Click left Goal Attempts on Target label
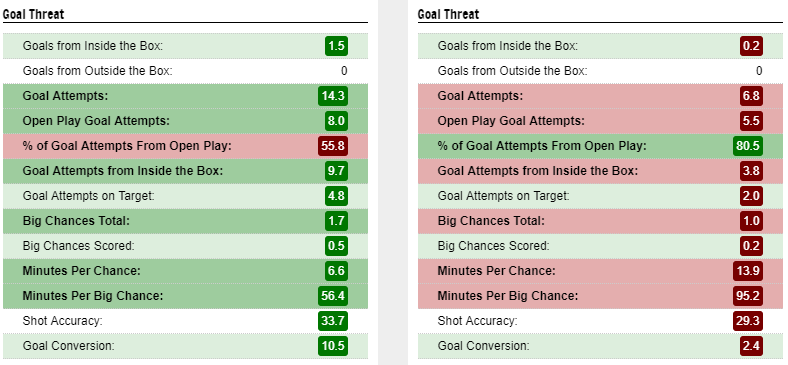 88,196
